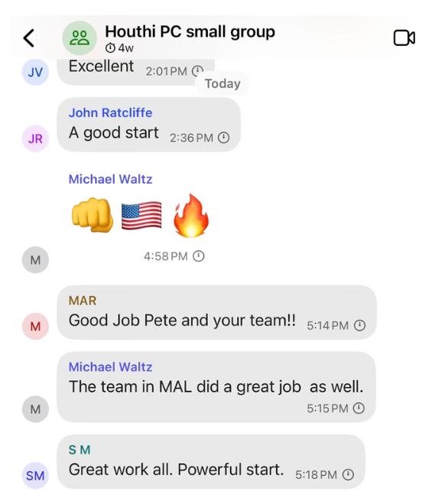Select the fire emoji
This screenshot has height=495, width=448.
[190, 215]
